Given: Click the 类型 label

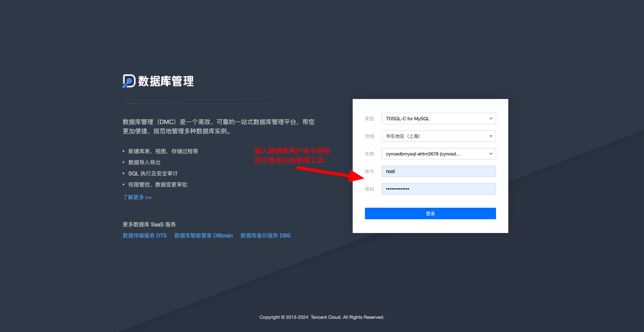Looking at the screenshot, I should [x=369, y=119].
